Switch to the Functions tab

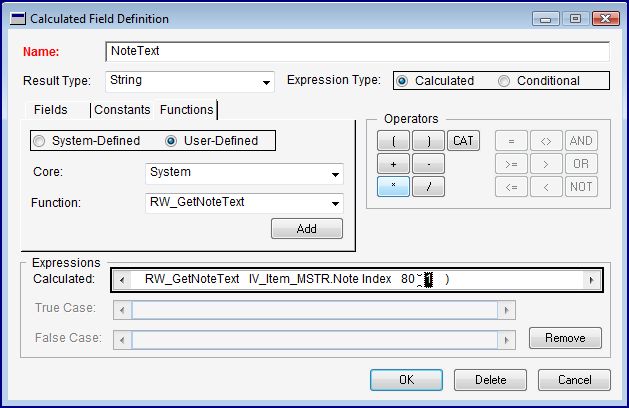click(187, 110)
